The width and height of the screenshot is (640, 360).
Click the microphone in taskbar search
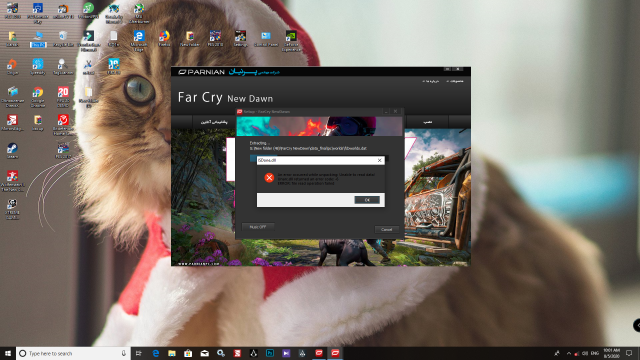tap(124, 353)
